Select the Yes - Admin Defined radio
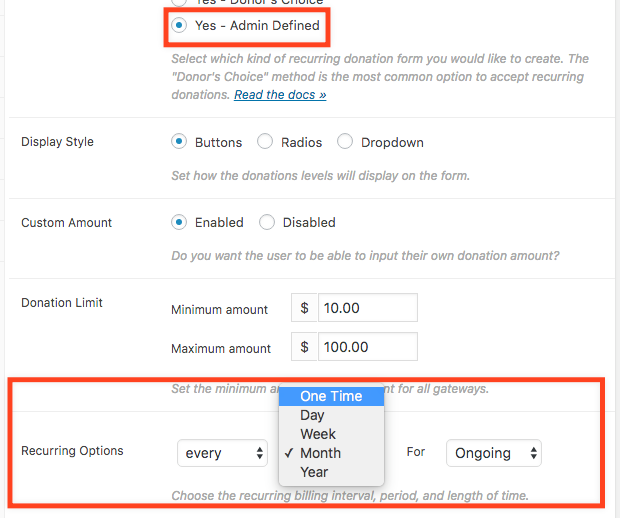 coord(179,25)
